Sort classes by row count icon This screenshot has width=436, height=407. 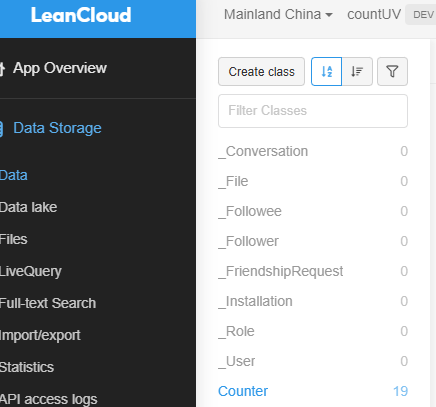[x=357, y=72]
